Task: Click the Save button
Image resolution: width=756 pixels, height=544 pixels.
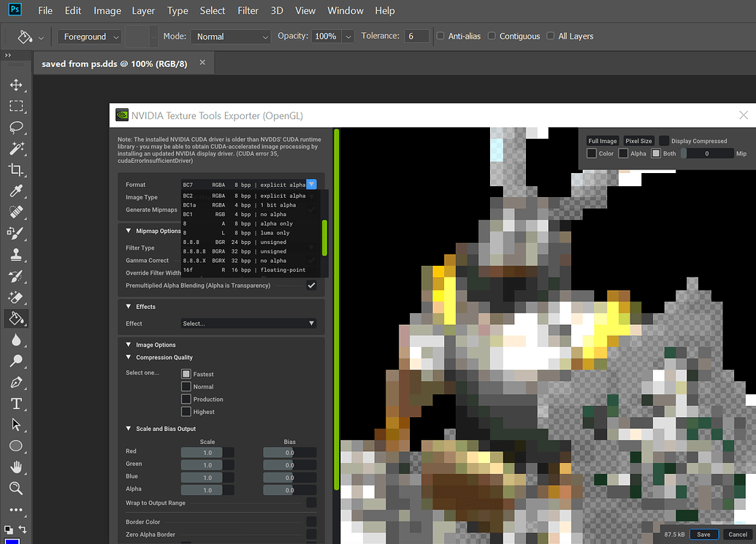Action: (x=703, y=534)
